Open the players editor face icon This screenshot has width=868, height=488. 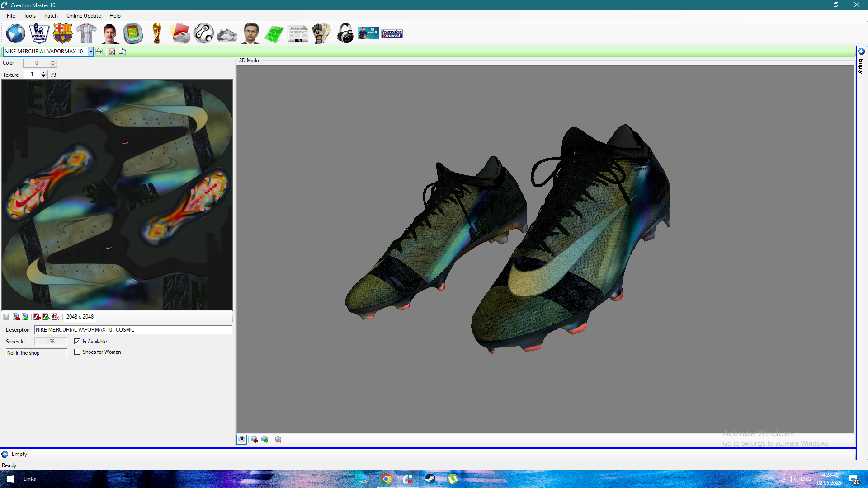[109, 33]
